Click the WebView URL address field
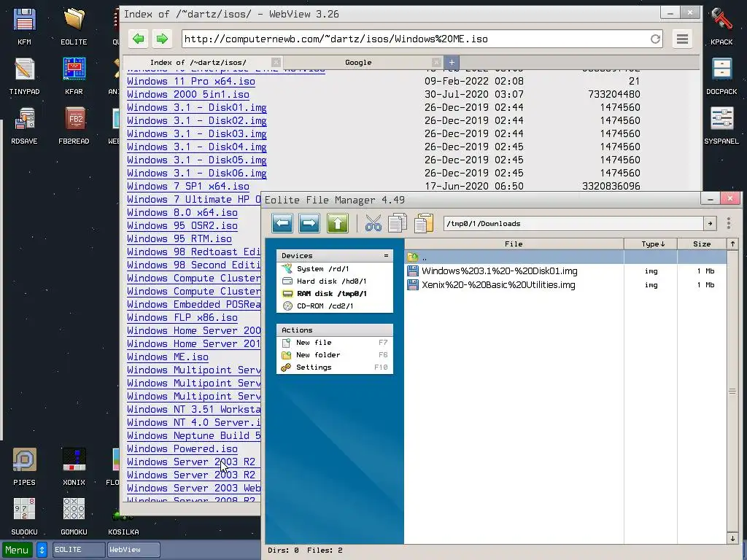The image size is (747, 560). (414, 39)
